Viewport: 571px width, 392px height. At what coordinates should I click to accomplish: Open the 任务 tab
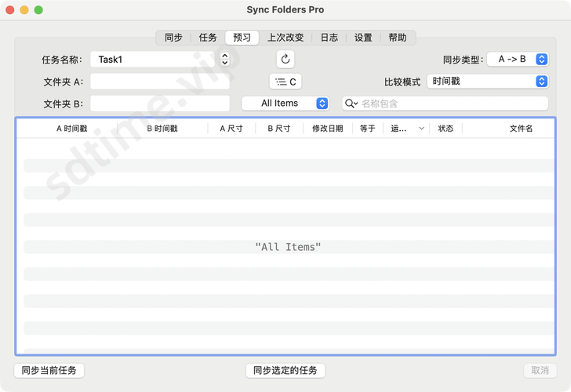point(208,38)
